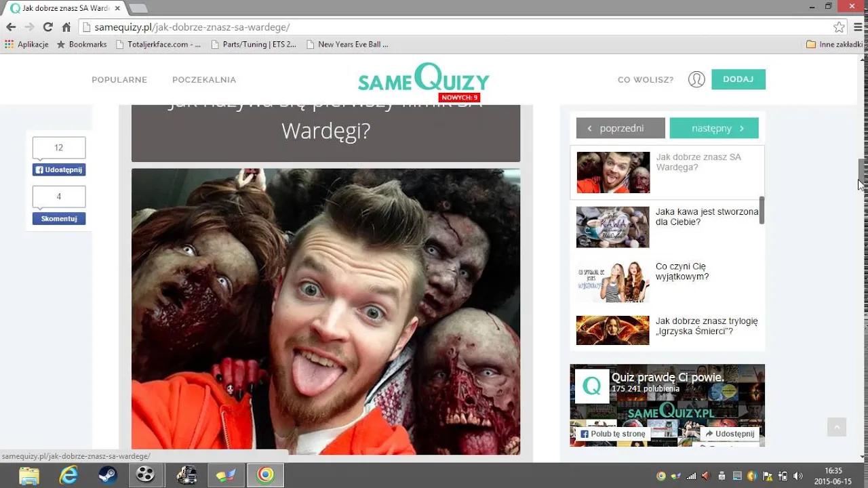Viewport: 868px width, 488px height.
Task: Open 'Jaka kawa jest stworzona dla Ciebie?' quiz
Action: pos(707,217)
